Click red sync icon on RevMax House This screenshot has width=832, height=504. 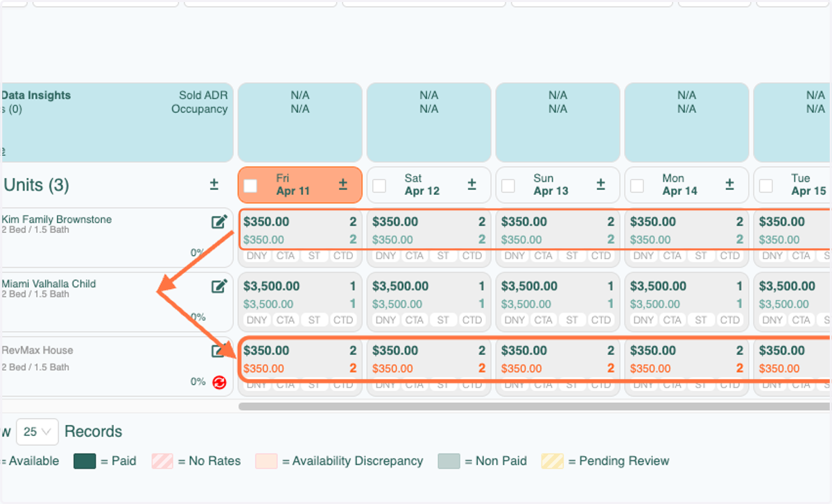coord(219,382)
